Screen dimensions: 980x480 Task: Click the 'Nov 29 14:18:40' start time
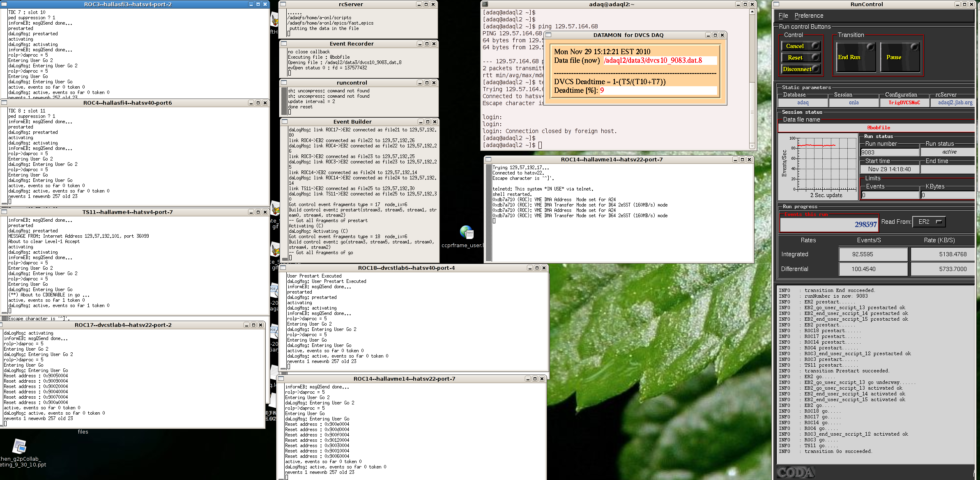point(889,169)
